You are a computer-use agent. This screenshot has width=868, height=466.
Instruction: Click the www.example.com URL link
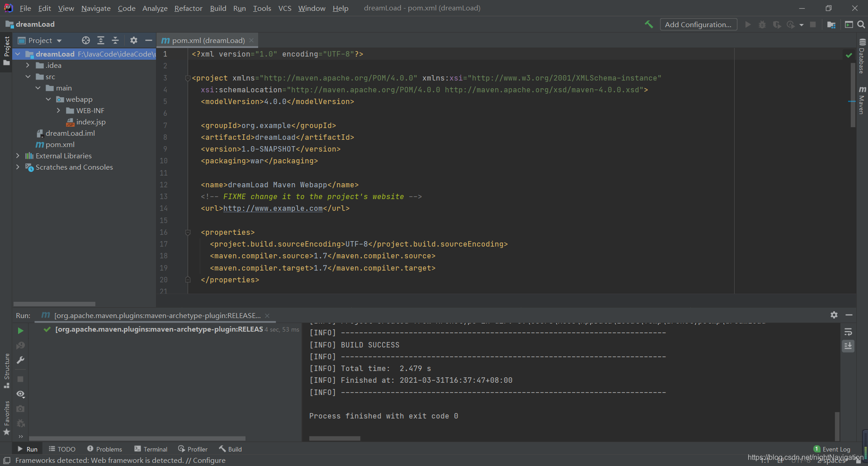click(273, 209)
